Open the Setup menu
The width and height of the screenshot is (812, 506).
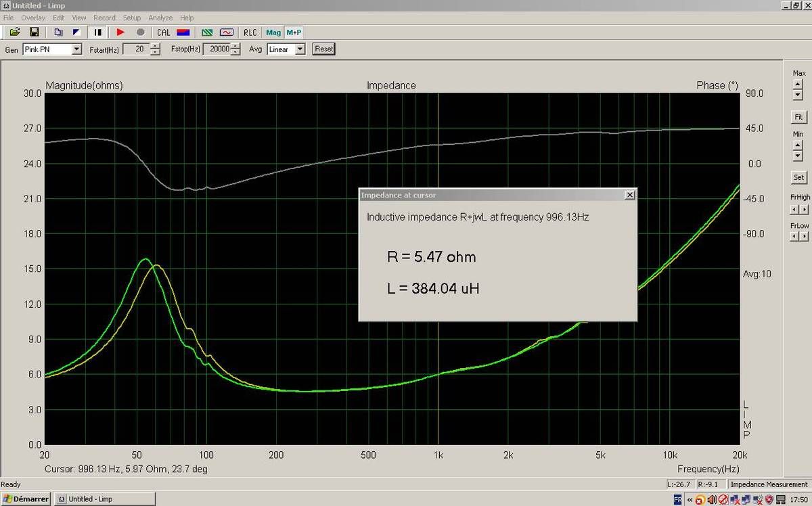[x=132, y=18]
